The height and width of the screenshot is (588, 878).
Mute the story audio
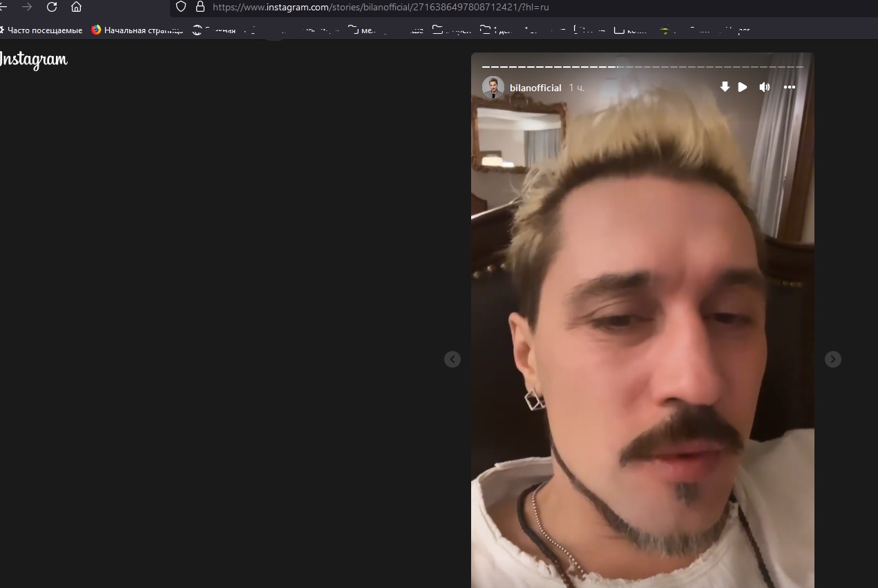pos(765,87)
